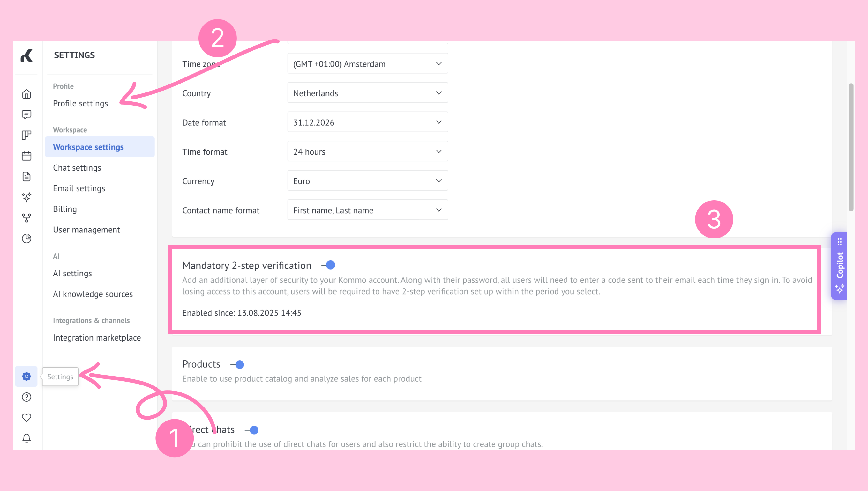Select Profile settings in settings menu
The width and height of the screenshot is (868, 491).
[x=80, y=103]
